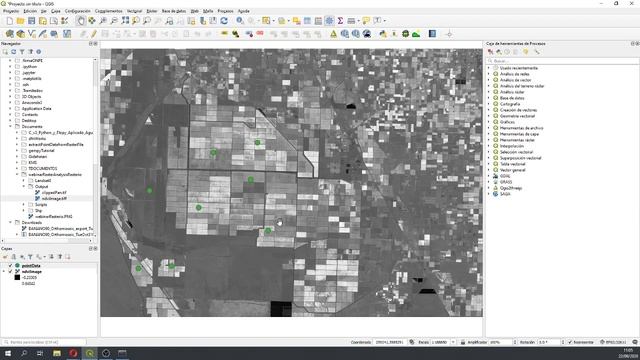The image size is (640, 360).
Task: Collapse the Output folder in Navegador
Action: tap(23, 187)
